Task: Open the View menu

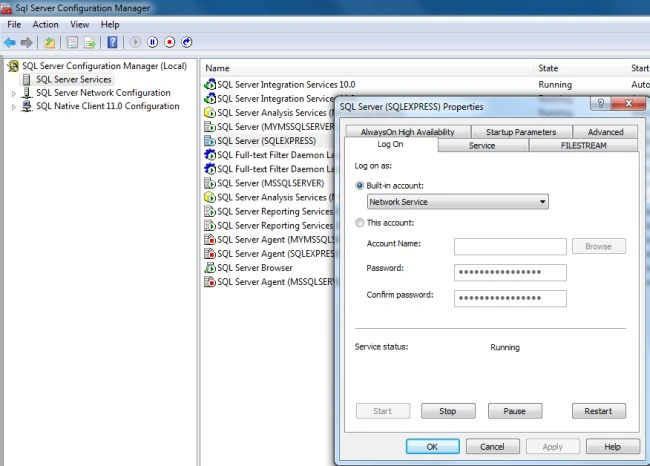Action: [80, 24]
